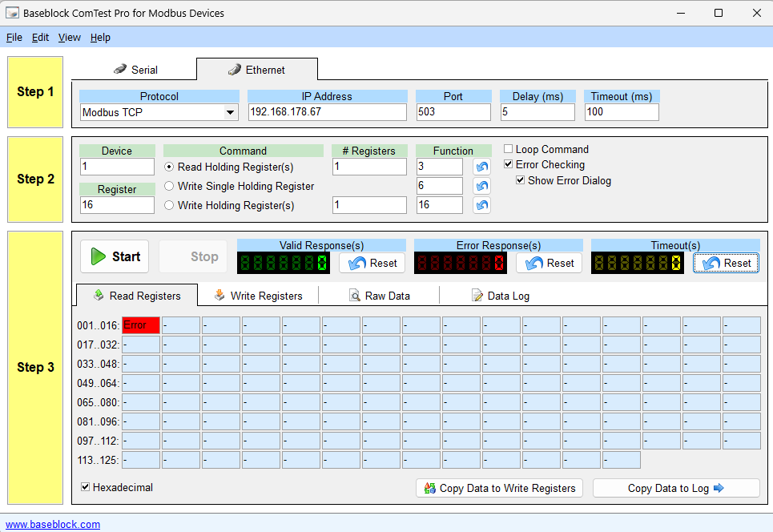The height and width of the screenshot is (532, 773).
Task: Click # Registers field for Read command
Action: [x=370, y=167]
